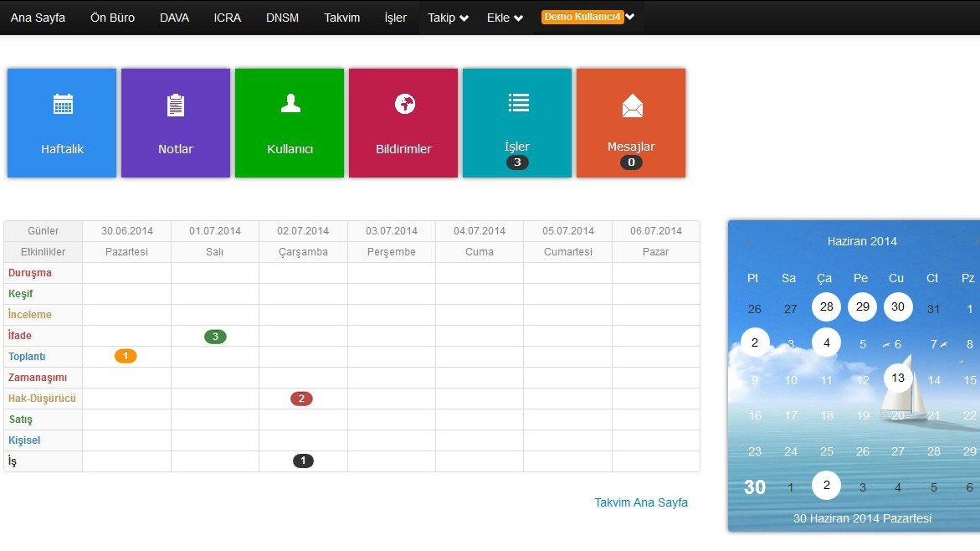
Task: Open the teal İşler list tile
Action: click(517, 123)
